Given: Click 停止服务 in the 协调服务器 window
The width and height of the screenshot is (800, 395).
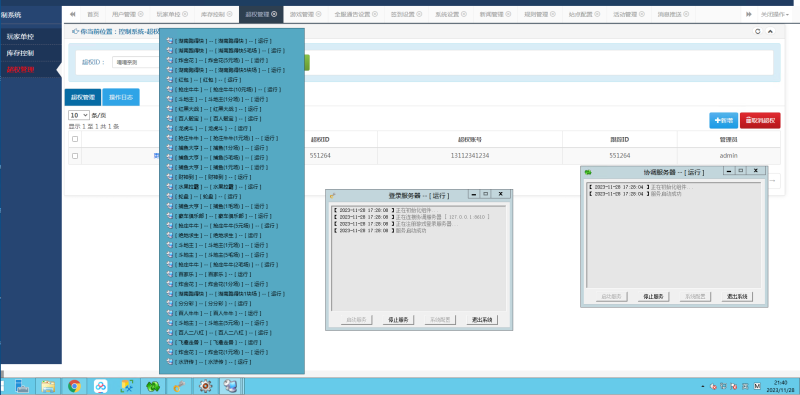Looking at the screenshot, I should tap(653, 297).
